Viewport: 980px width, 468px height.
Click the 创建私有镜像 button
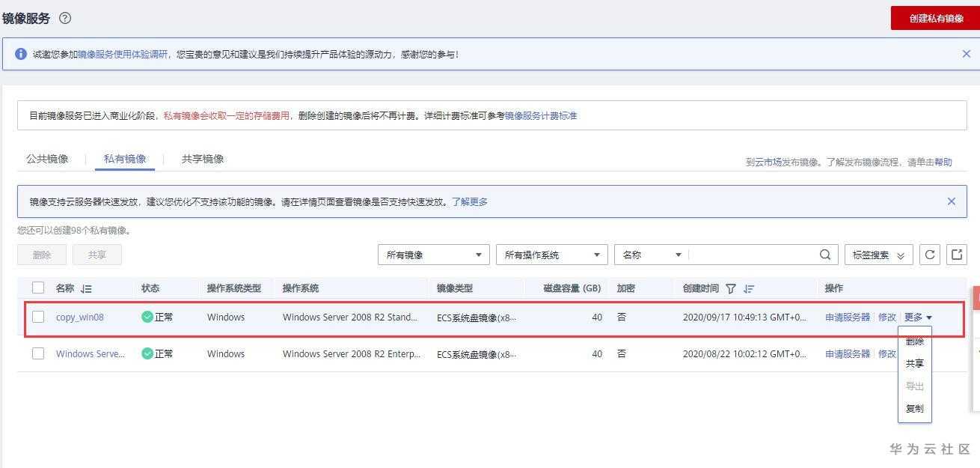[x=936, y=18]
